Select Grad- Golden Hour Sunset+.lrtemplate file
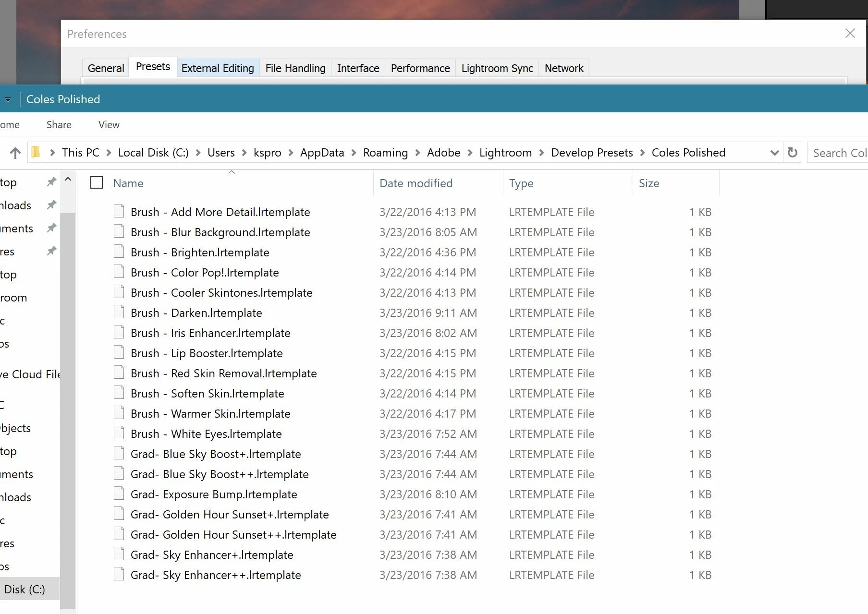The image size is (868, 614). pyautogui.click(x=230, y=515)
